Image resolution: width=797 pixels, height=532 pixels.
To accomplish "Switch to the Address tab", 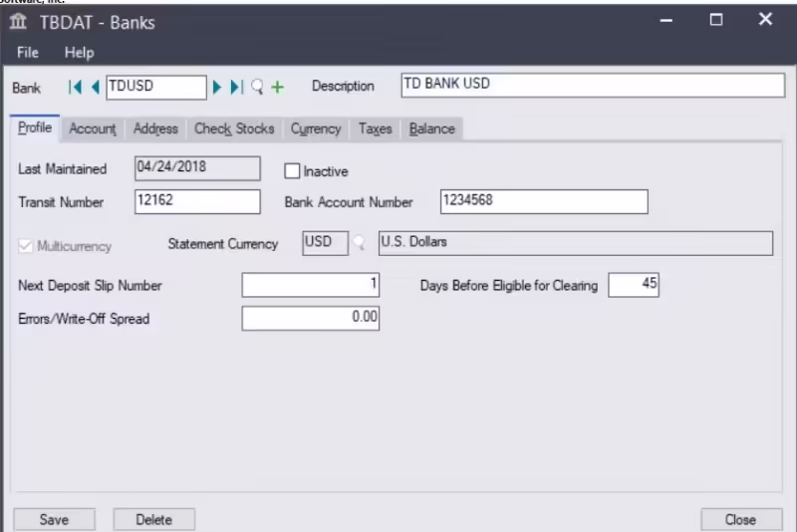I will point(155,129).
